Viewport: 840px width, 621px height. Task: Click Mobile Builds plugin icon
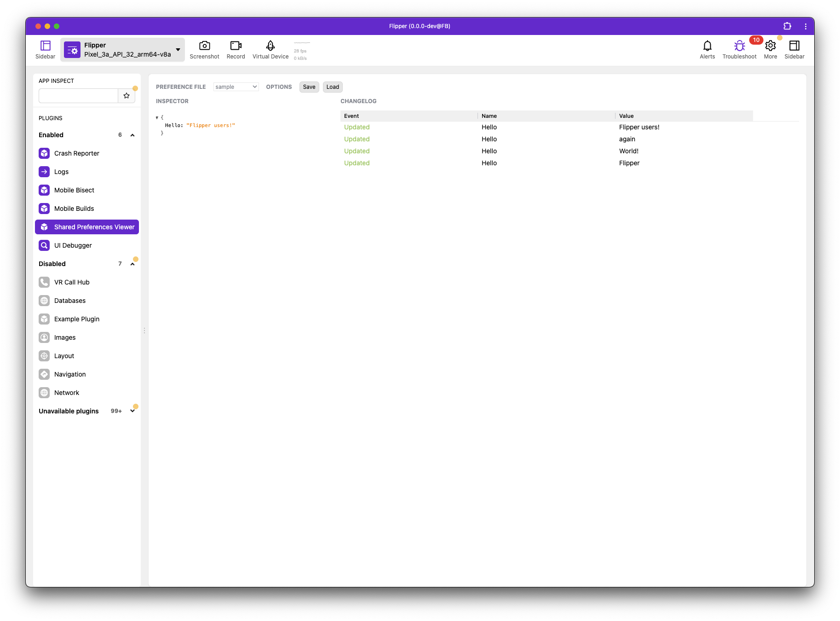44,209
